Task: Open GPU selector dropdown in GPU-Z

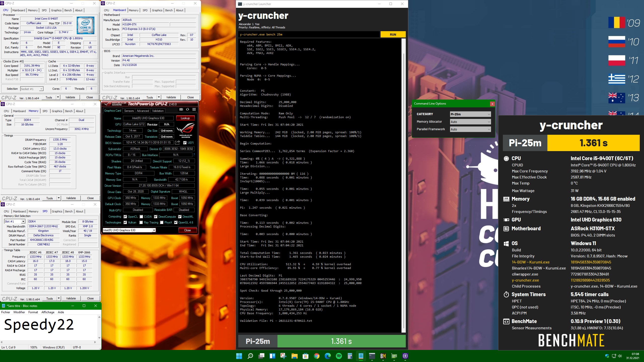Action: click(129, 230)
